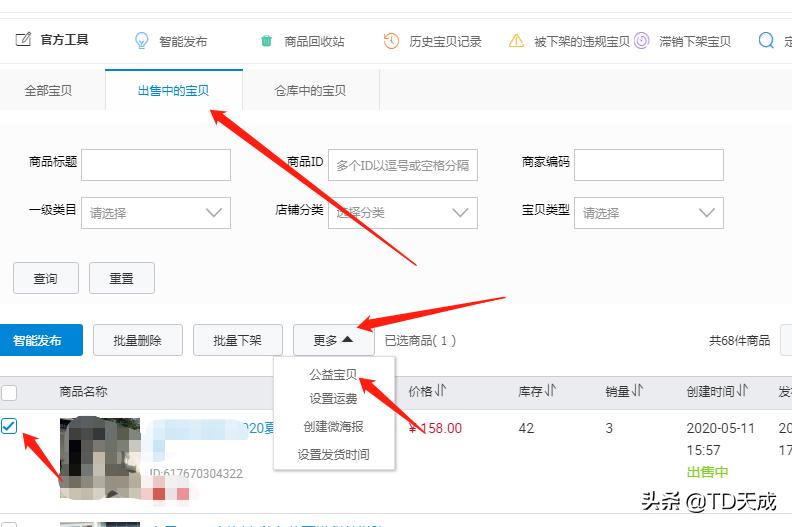Switch to 出售中的宝贝 tab

pyautogui.click(x=174, y=90)
